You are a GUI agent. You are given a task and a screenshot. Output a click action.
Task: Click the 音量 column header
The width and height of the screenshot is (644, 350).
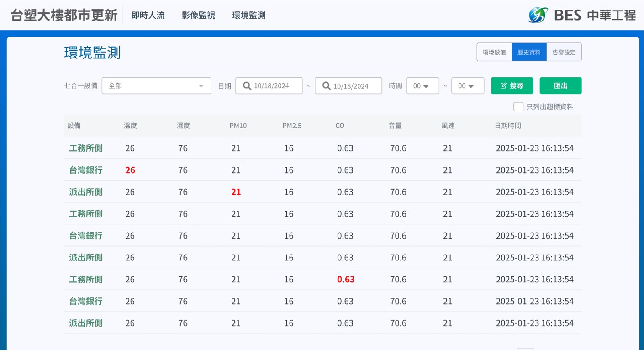[x=395, y=126]
